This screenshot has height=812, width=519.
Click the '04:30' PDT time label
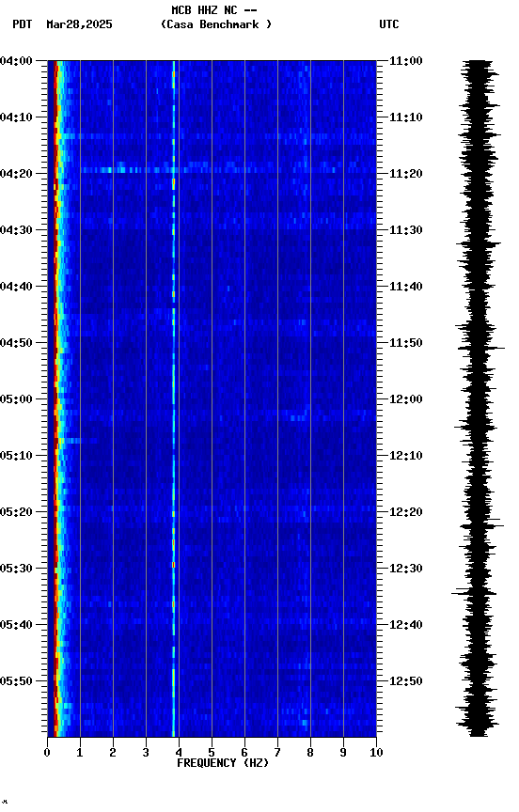coord(16,230)
